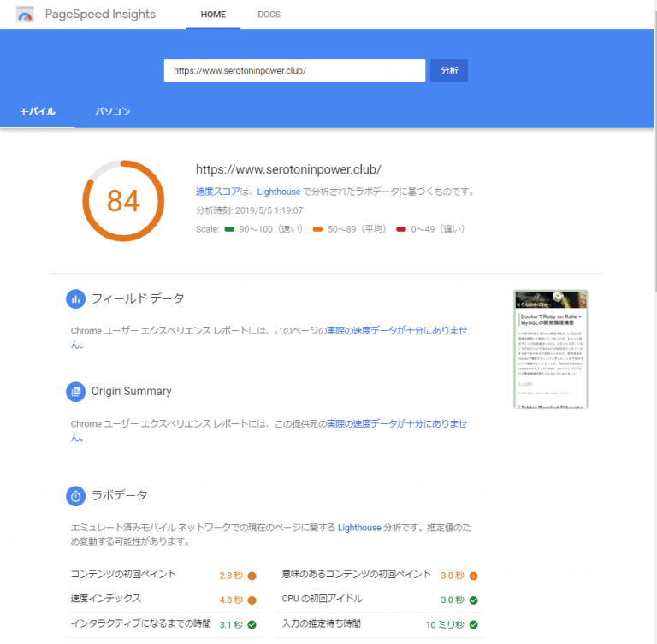The image size is (657, 644).
Task: Click the 分析時刻 2019/5/5 timestamp
Action: [x=249, y=210]
